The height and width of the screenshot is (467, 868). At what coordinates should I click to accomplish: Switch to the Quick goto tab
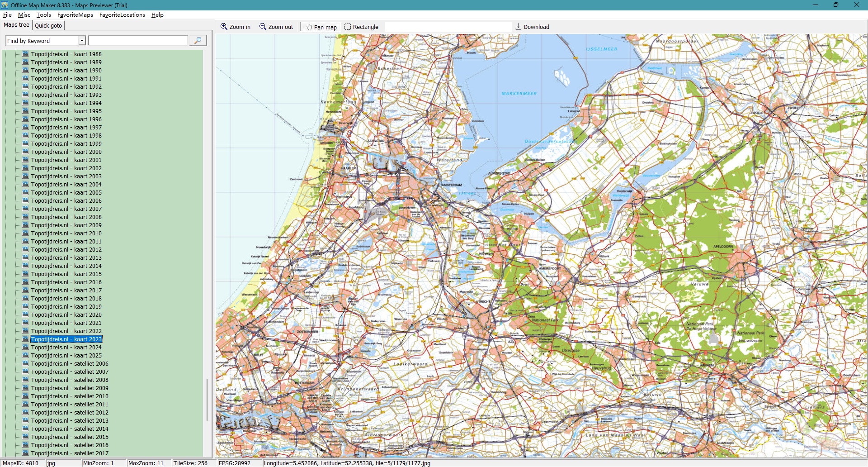tap(48, 26)
